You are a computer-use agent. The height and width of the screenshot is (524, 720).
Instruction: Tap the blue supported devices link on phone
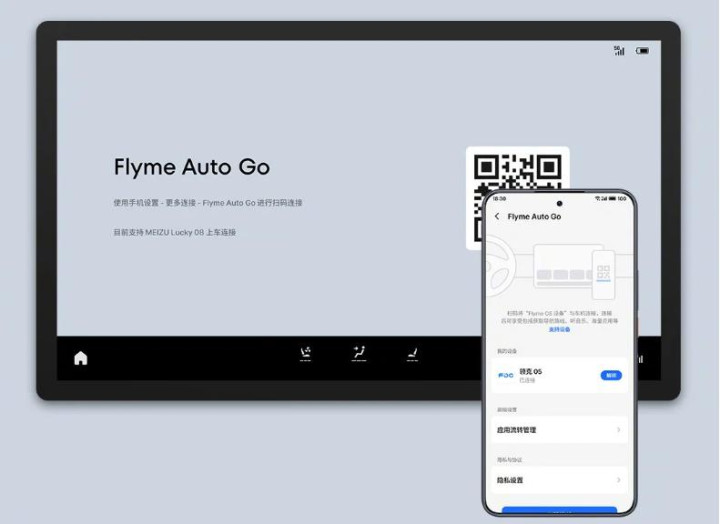tap(559, 329)
